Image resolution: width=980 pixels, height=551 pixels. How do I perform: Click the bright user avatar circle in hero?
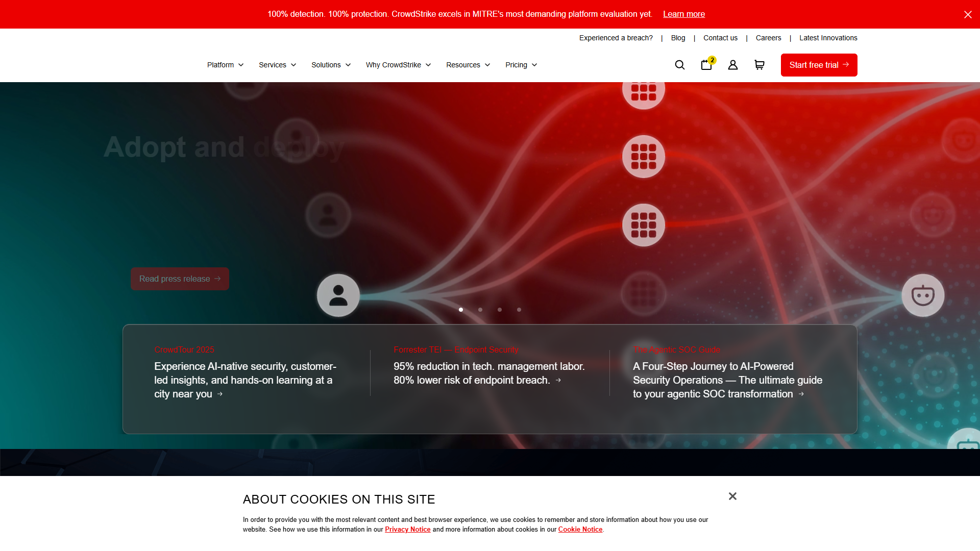(x=338, y=295)
